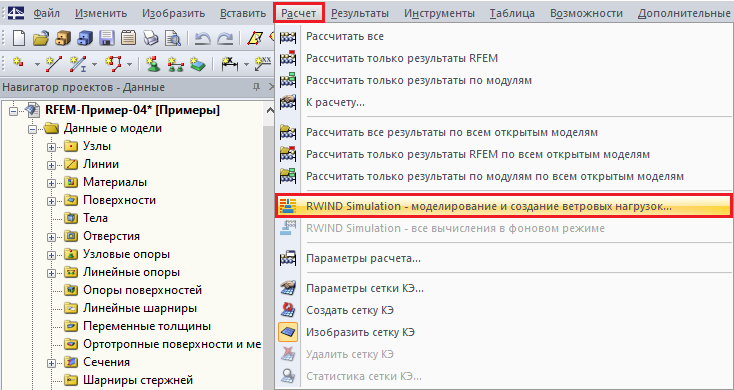This screenshot has height=390, width=734.
Task: Select 'Линейные шарниры' tree item
Action: point(139,309)
